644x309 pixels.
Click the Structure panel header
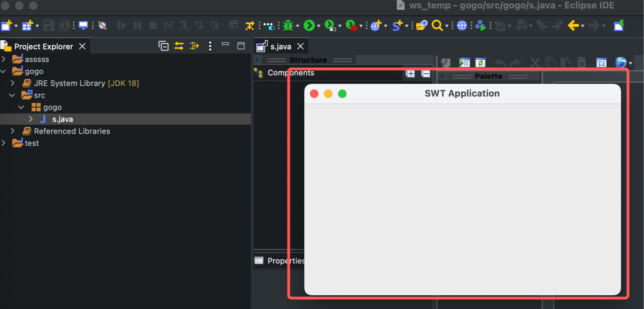tap(308, 60)
